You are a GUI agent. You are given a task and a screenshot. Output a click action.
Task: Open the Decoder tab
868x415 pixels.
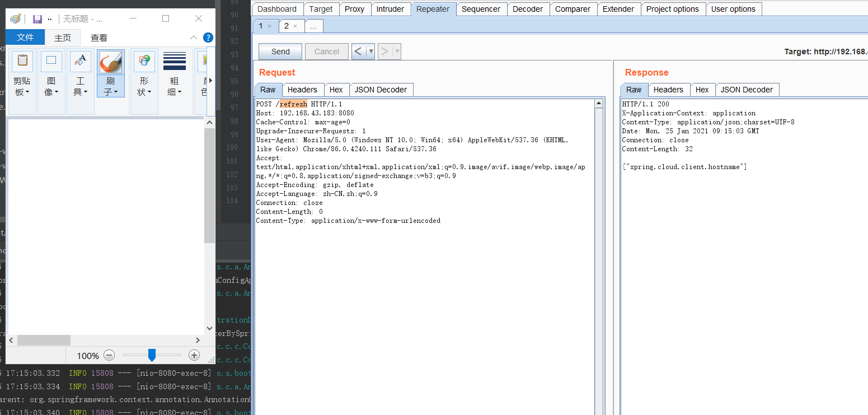point(528,9)
